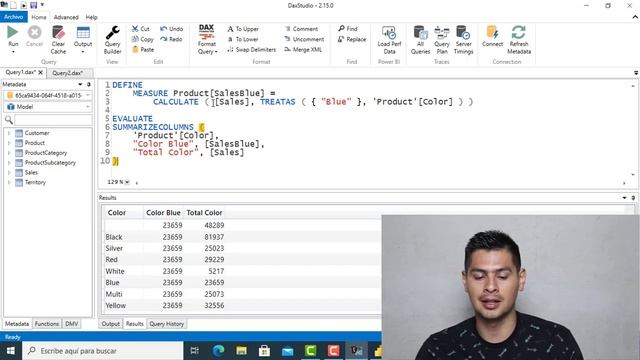640x360 pixels.
Task: Run the DAX query
Action: (x=13, y=36)
